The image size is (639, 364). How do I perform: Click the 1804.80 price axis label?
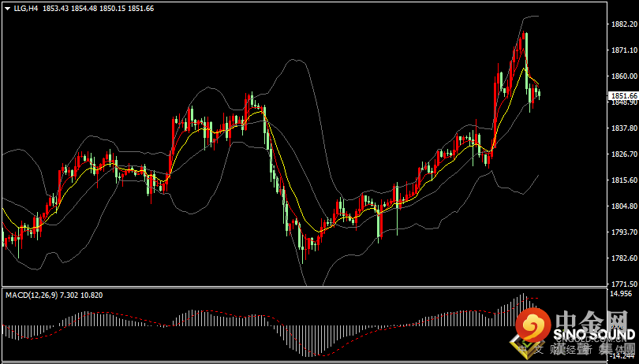pos(624,206)
